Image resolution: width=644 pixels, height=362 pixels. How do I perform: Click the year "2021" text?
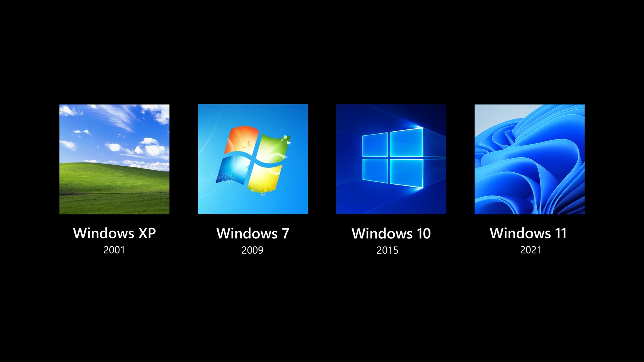pyautogui.click(x=531, y=250)
